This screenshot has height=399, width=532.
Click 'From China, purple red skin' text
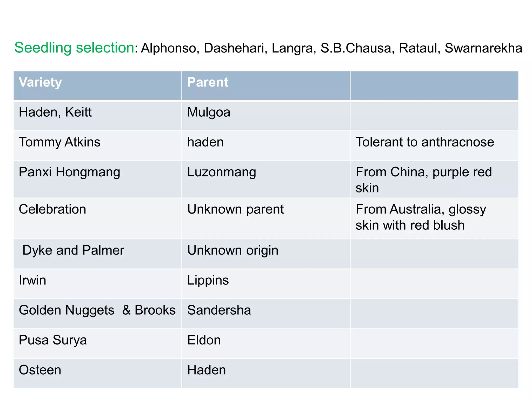pos(423,179)
